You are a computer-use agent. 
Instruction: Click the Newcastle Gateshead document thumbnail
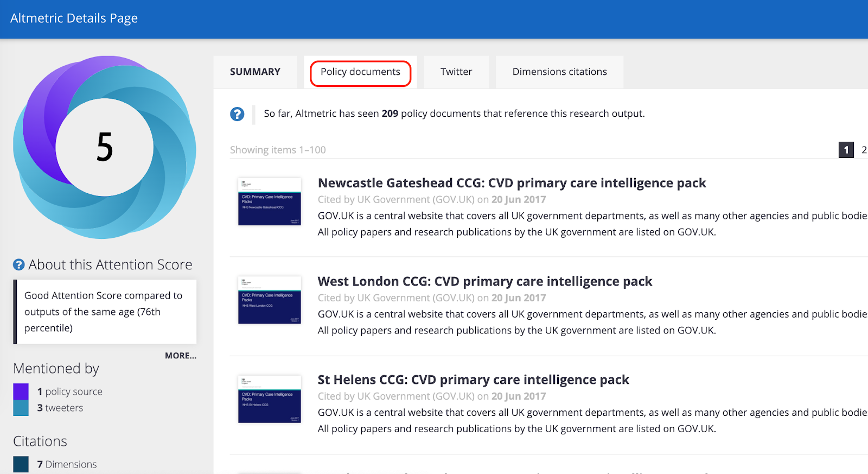270,201
